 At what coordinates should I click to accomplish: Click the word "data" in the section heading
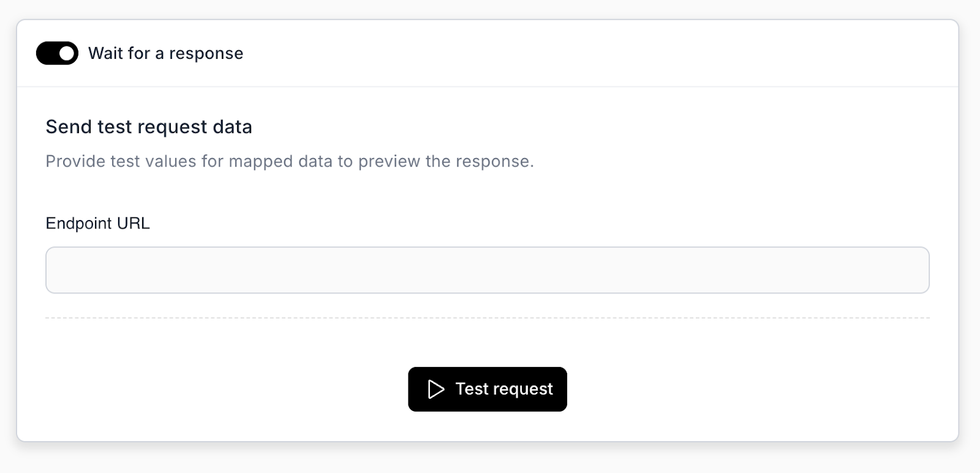tap(232, 127)
